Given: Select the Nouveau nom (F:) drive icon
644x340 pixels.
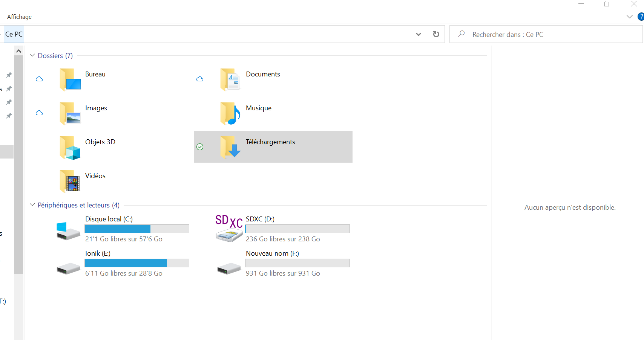Looking at the screenshot, I should (x=229, y=269).
